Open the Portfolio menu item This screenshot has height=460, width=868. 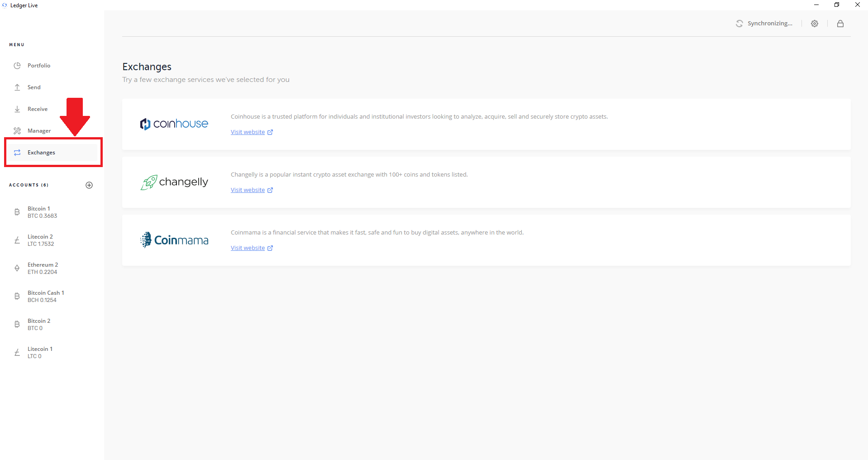pos(52,66)
